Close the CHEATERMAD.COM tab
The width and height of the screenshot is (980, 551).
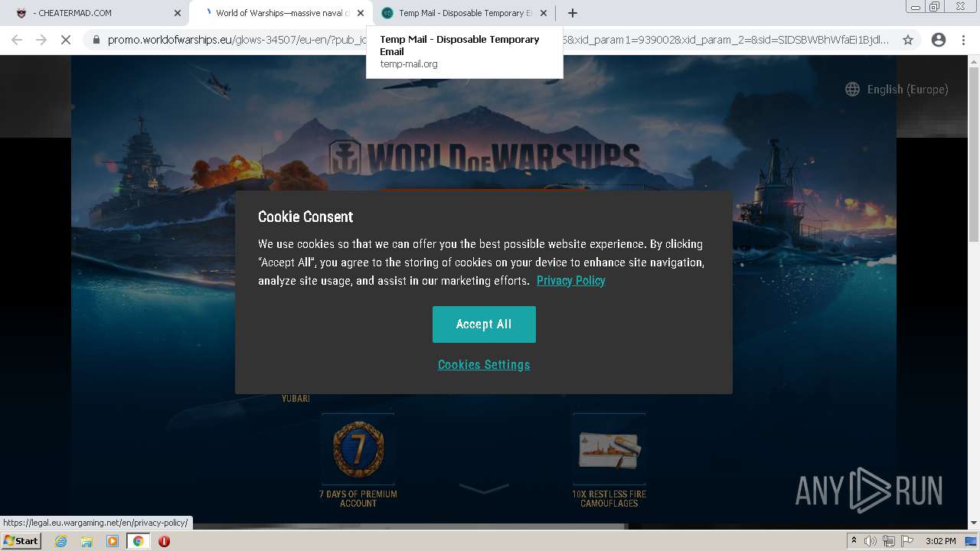pyautogui.click(x=177, y=13)
